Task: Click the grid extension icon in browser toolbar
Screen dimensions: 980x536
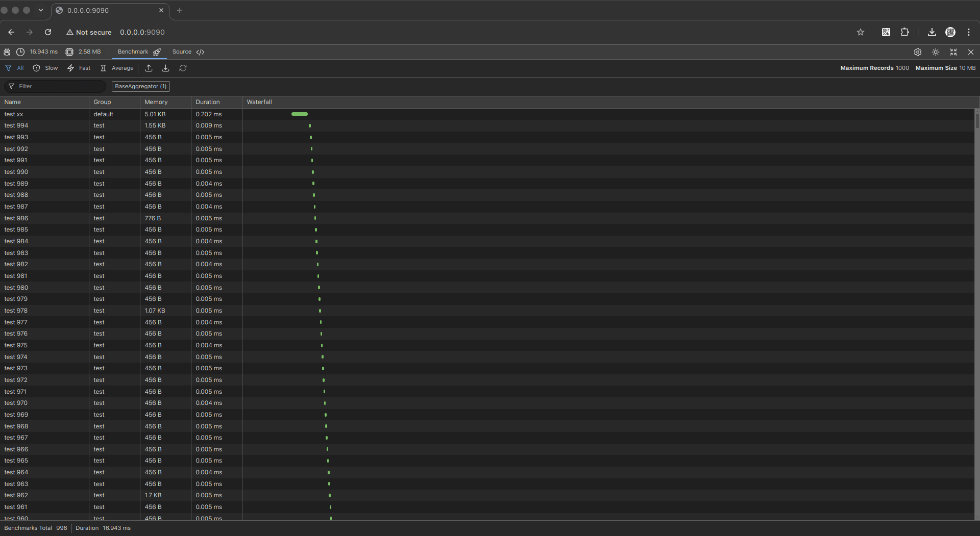Action: 886,32
